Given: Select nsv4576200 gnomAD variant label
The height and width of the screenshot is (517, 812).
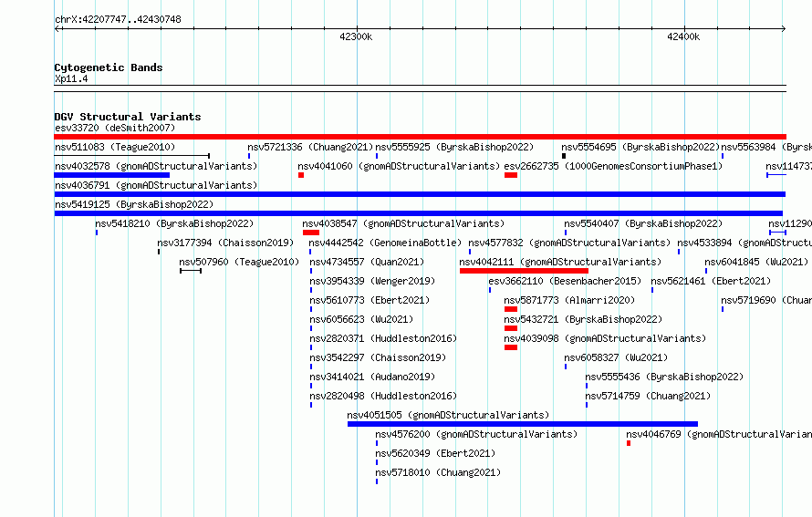Looking at the screenshot, I should pyautogui.click(x=476, y=434).
